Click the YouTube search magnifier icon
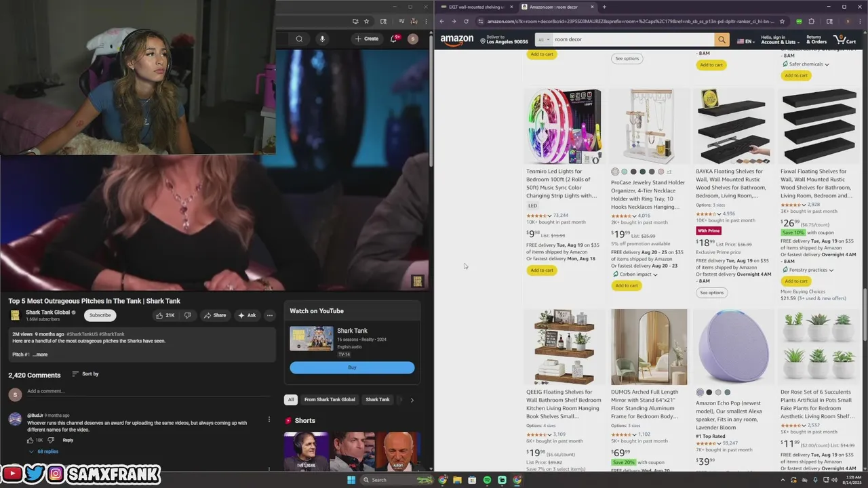The height and width of the screenshot is (488, 868). [299, 39]
